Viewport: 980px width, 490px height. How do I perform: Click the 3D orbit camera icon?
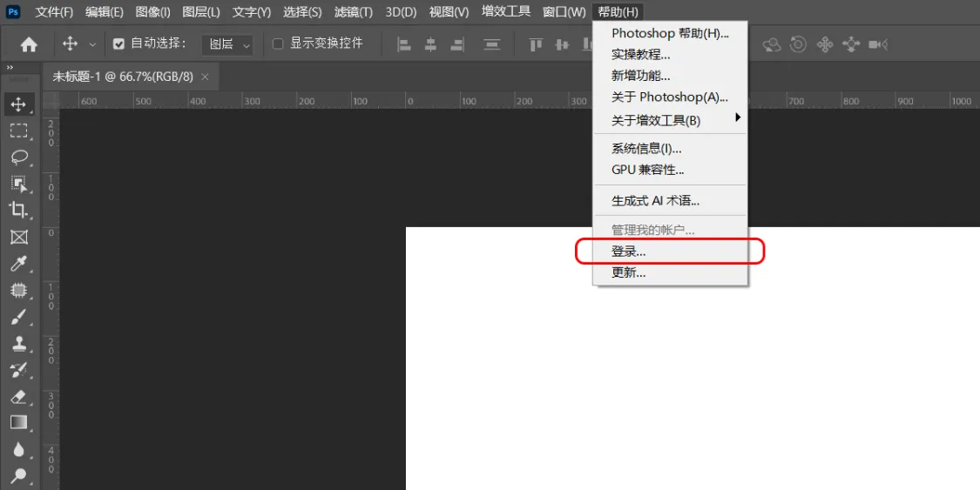point(774,44)
